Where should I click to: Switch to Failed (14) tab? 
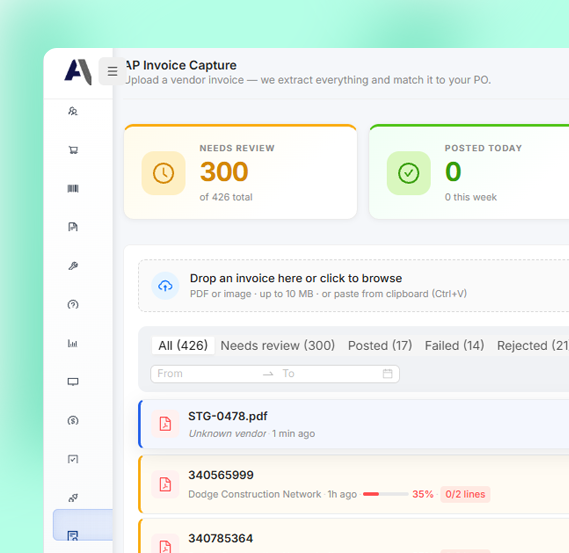coord(454,345)
